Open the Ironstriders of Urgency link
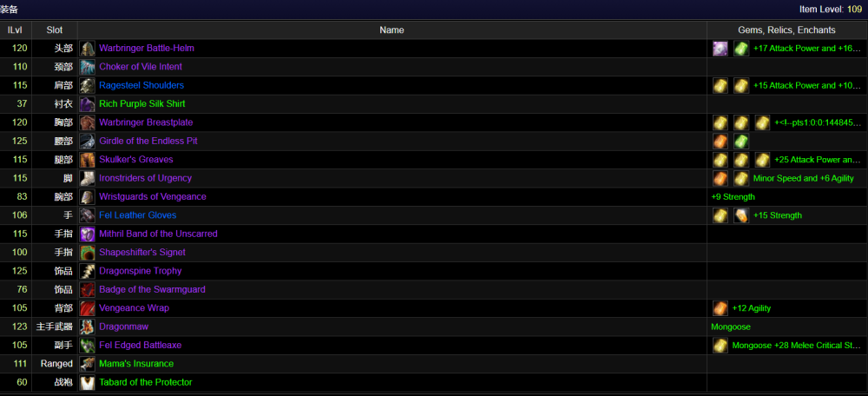 pos(146,178)
